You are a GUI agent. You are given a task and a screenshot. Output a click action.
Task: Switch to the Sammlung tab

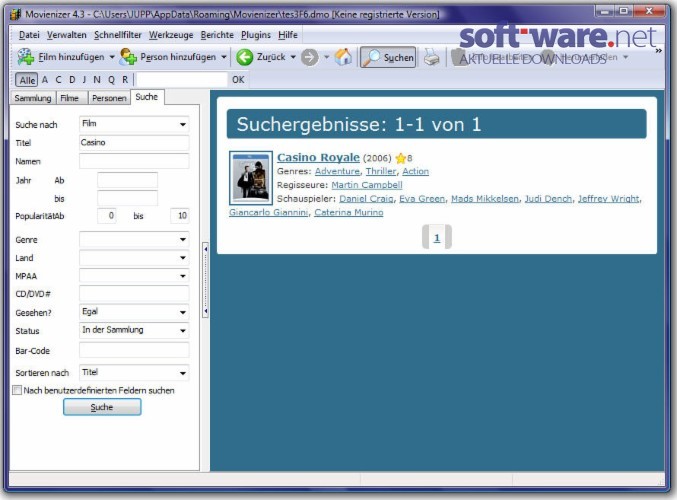coord(33,98)
